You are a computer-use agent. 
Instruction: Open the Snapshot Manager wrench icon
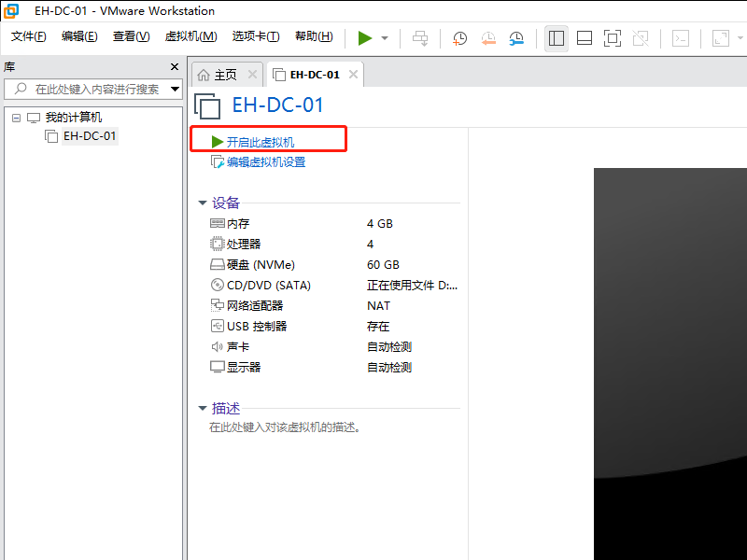(x=515, y=38)
